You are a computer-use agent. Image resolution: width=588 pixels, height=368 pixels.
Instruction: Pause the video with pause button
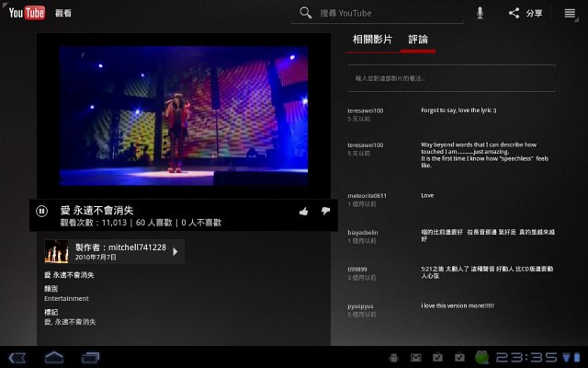coord(41,211)
